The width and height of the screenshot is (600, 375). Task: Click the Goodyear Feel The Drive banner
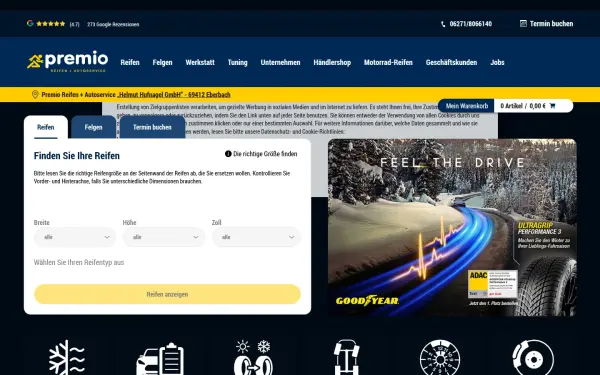click(452, 227)
